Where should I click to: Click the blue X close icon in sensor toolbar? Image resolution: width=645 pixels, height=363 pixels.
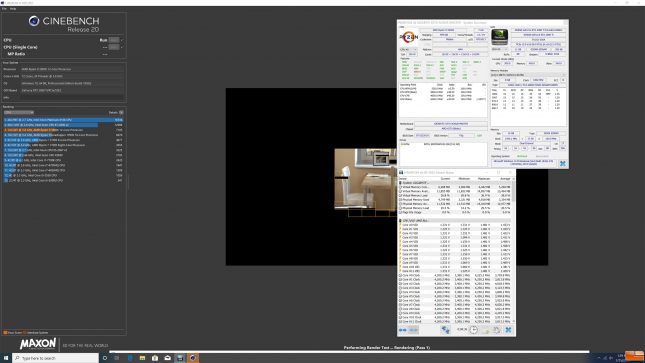[508, 330]
